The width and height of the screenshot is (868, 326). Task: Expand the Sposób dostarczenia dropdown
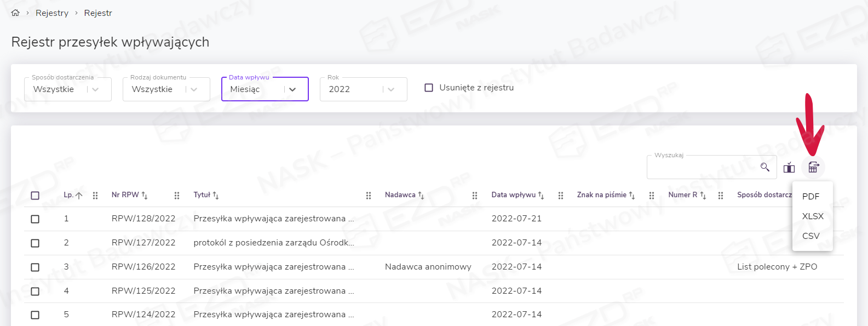point(68,89)
